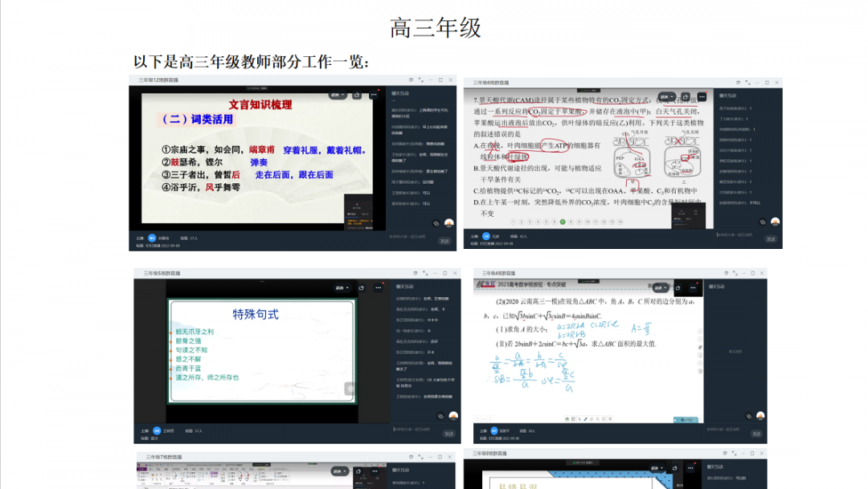Click the whiteboard annotation toolbar in 三年级4班群直播 slide
The image size is (868, 489).
pos(588,419)
